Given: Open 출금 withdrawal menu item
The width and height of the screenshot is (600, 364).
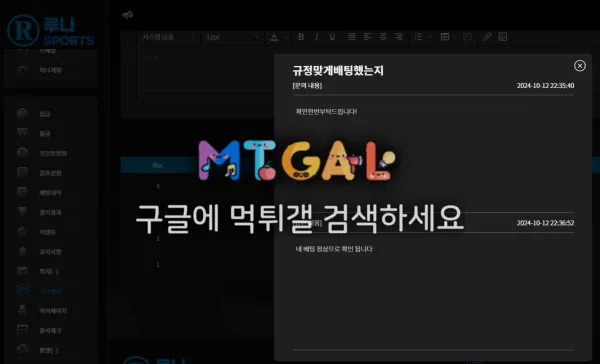Looking at the screenshot, I should 45,134.
